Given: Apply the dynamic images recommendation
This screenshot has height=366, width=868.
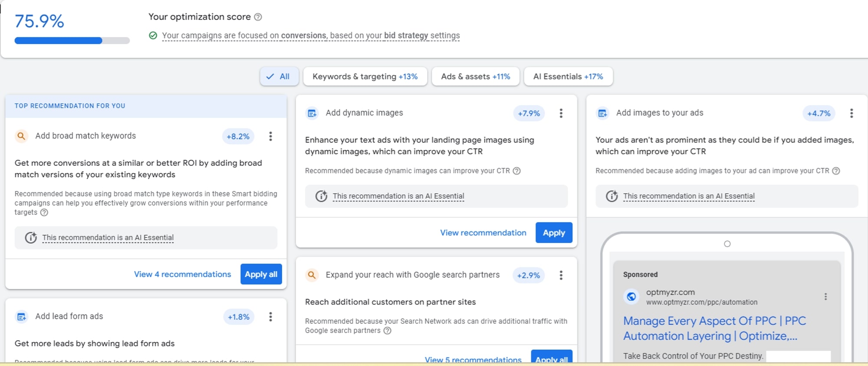Looking at the screenshot, I should pos(554,233).
